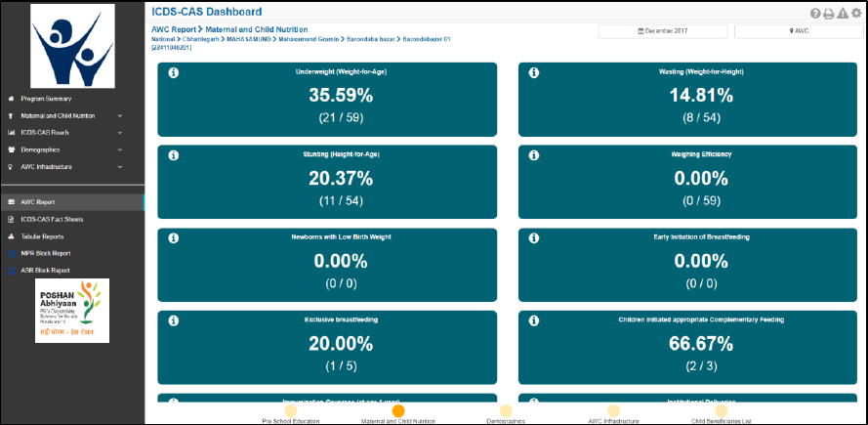Click the Demographics people icon
Image resolution: width=868 pixels, height=425 pixels.
11,150
